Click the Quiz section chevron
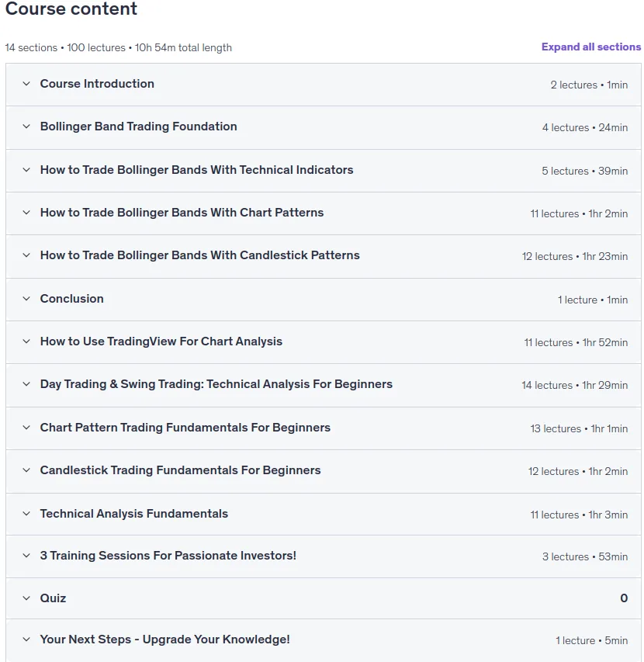The height and width of the screenshot is (662, 644). click(26, 598)
